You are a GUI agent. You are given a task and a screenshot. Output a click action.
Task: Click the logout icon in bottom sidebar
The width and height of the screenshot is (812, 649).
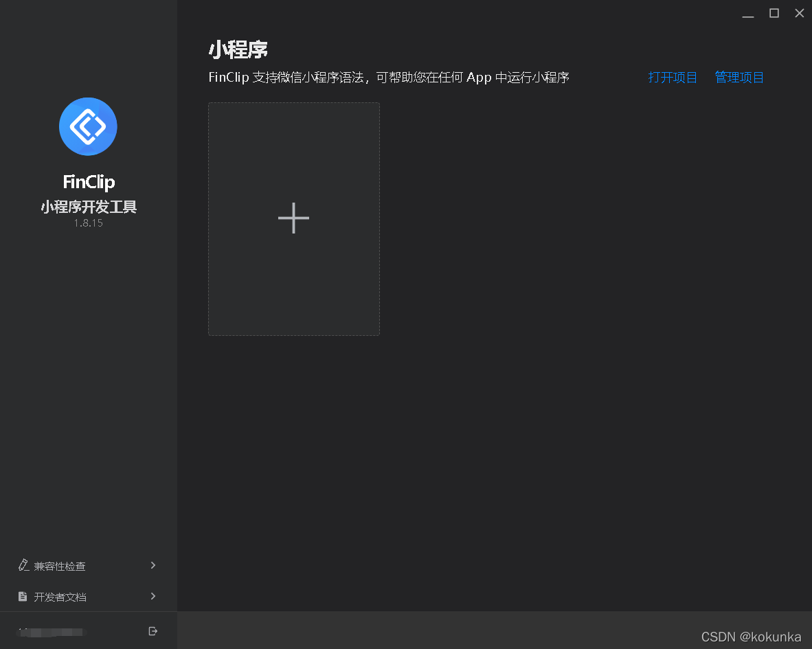[153, 630]
